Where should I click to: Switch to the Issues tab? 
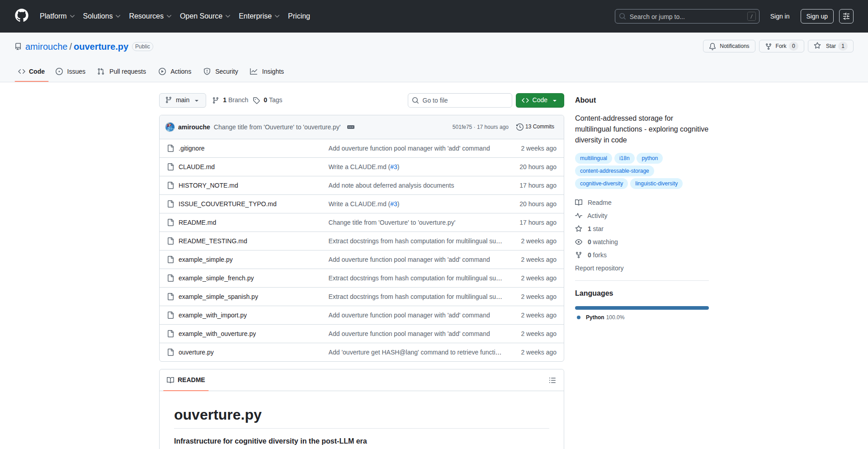pos(71,71)
